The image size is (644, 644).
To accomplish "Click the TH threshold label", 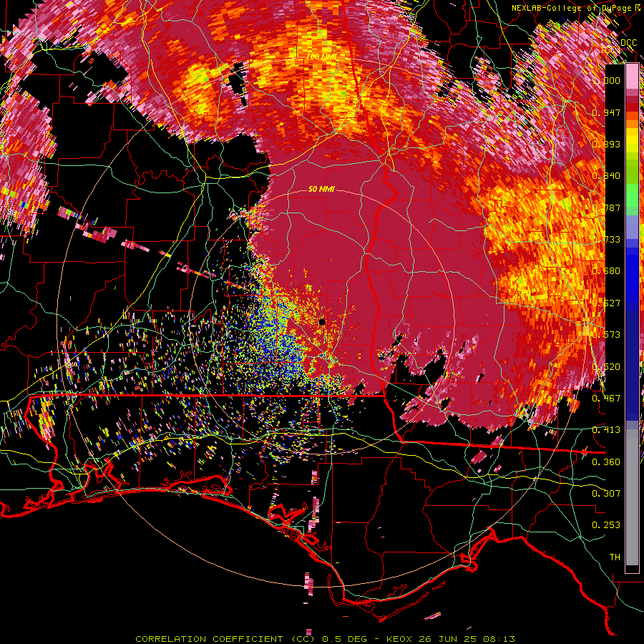I will (615, 557).
